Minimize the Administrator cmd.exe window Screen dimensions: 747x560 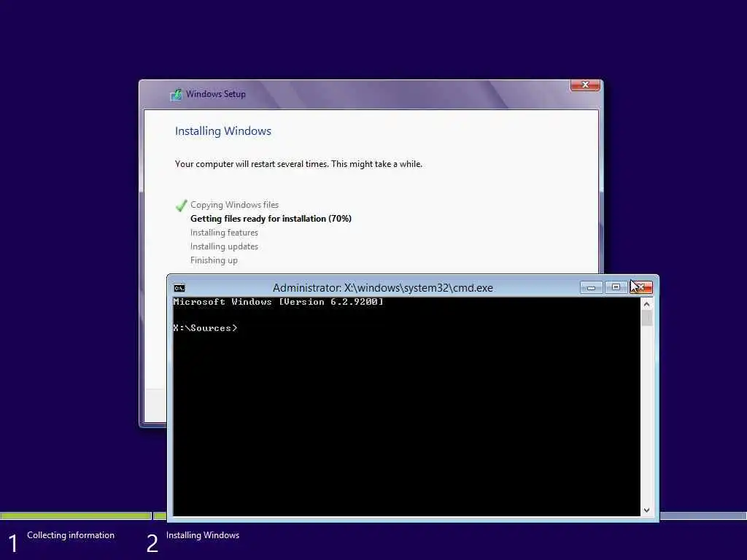[591, 287]
